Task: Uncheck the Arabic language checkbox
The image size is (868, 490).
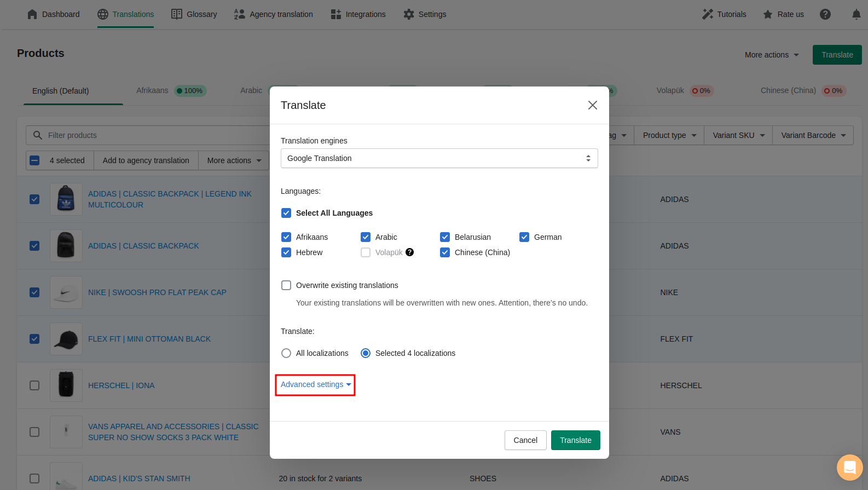Action: pyautogui.click(x=366, y=237)
